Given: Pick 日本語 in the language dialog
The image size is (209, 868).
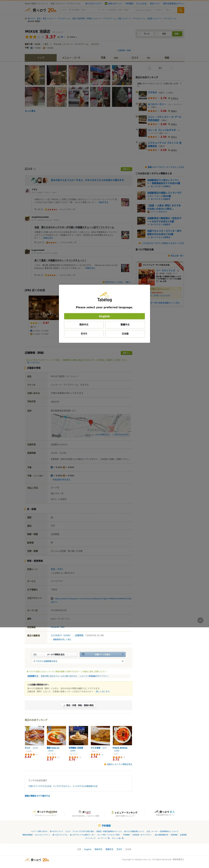Looking at the screenshot, I should pyautogui.click(x=125, y=334).
